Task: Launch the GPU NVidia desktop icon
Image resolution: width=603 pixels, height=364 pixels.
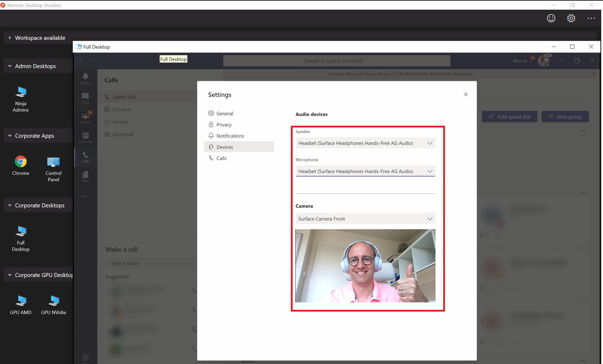Action: click(x=53, y=305)
